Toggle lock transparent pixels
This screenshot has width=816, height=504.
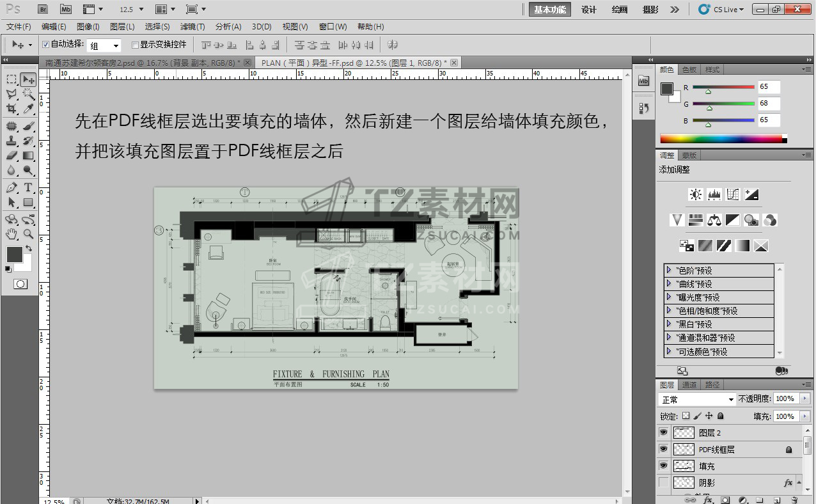686,416
